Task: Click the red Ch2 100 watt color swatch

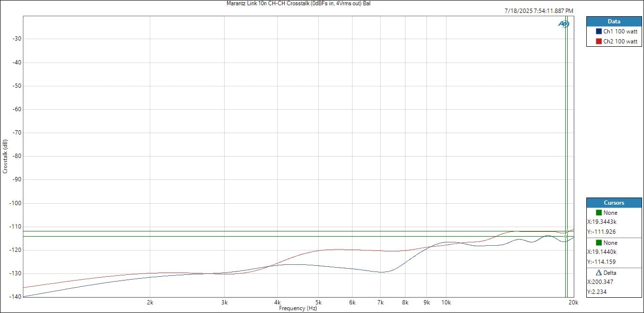Action: (599, 42)
